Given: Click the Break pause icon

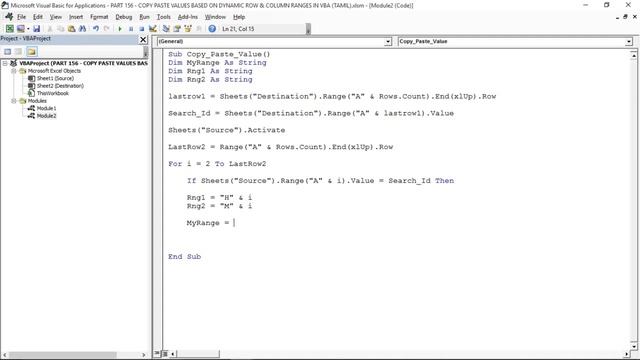Looking at the screenshot, I should [x=131, y=29].
